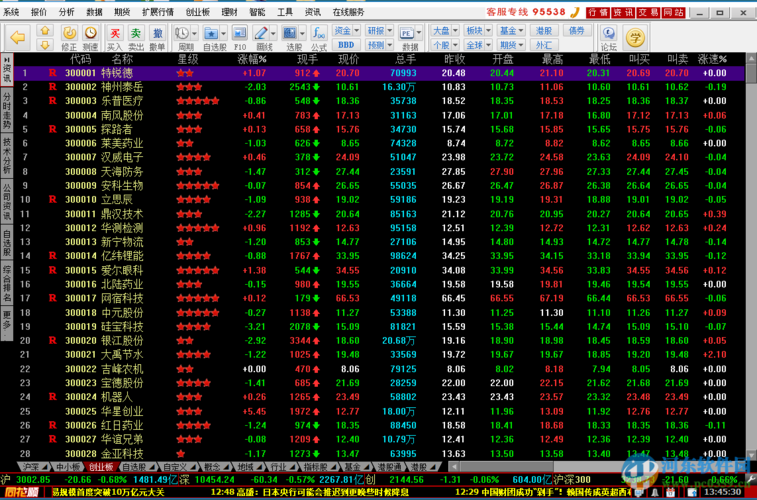The image size is (757, 500).
Task: Click the 周期 period clock icon
Action: (182, 33)
